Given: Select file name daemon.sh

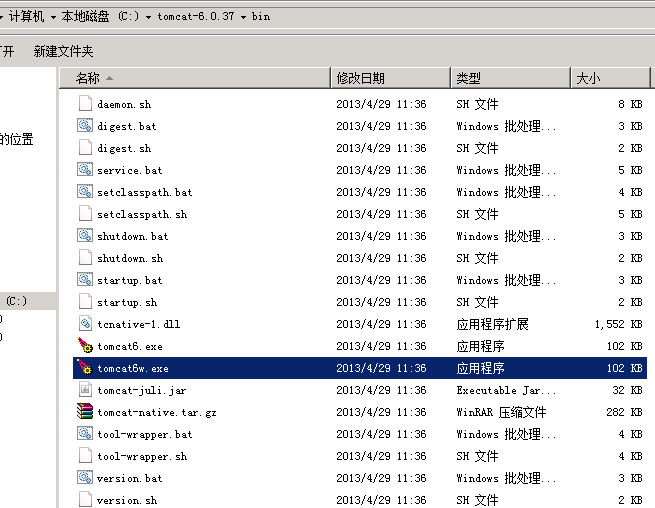Looking at the screenshot, I should 124,104.
